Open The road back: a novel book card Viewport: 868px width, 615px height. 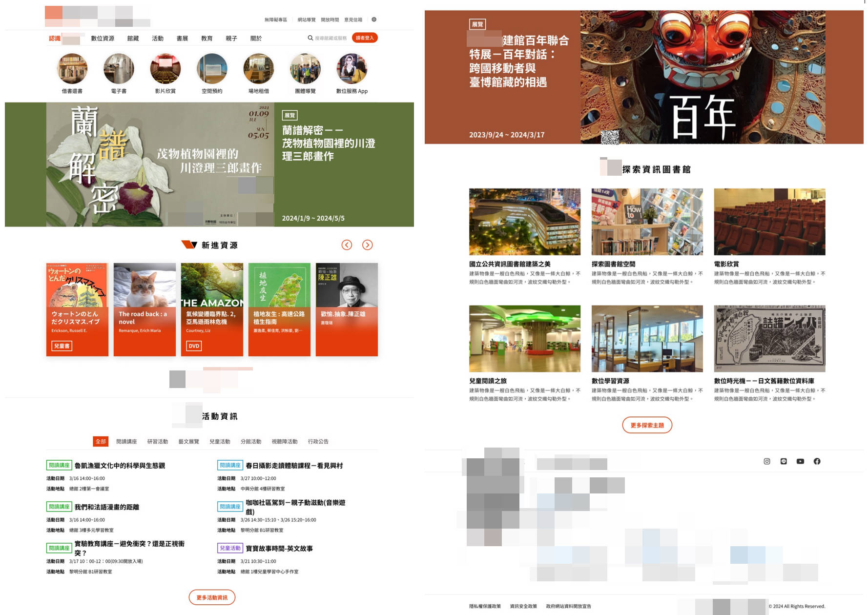[x=145, y=309]
